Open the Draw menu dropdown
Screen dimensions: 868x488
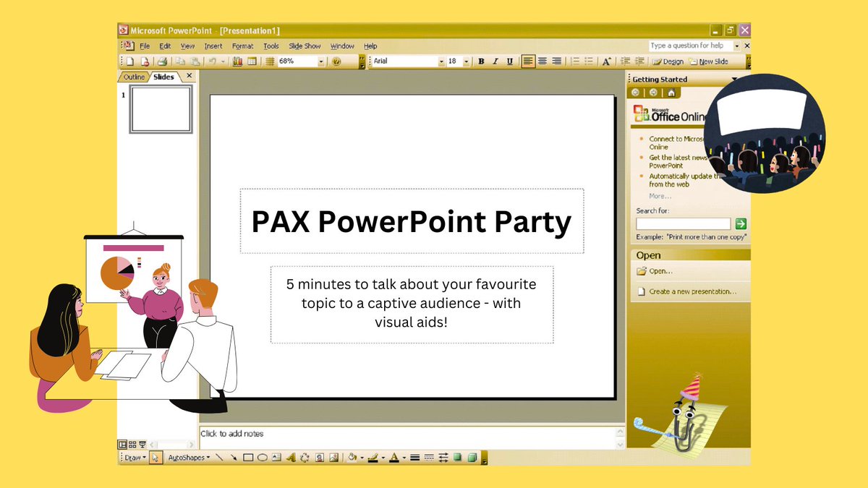134,458
